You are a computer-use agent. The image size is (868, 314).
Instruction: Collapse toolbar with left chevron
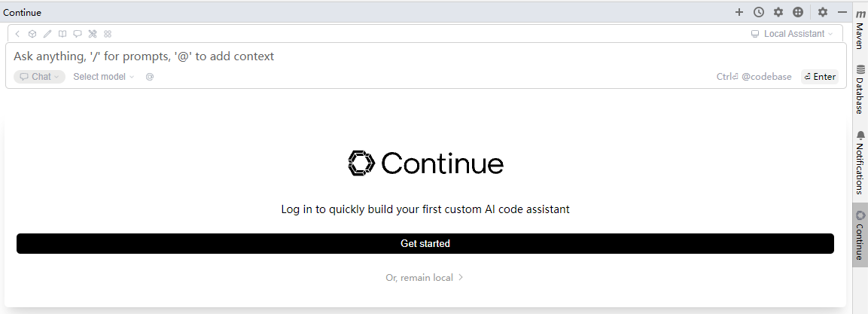(18, 34)
